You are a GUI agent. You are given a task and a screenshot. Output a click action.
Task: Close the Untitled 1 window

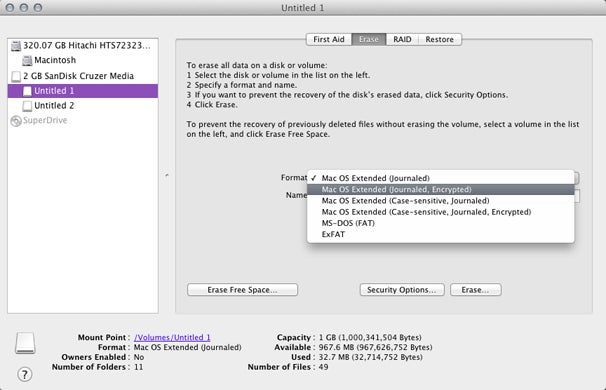point(10,7)
